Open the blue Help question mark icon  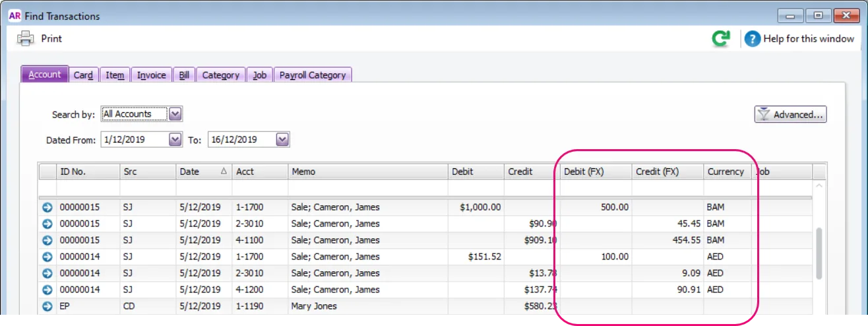point(753,39)
